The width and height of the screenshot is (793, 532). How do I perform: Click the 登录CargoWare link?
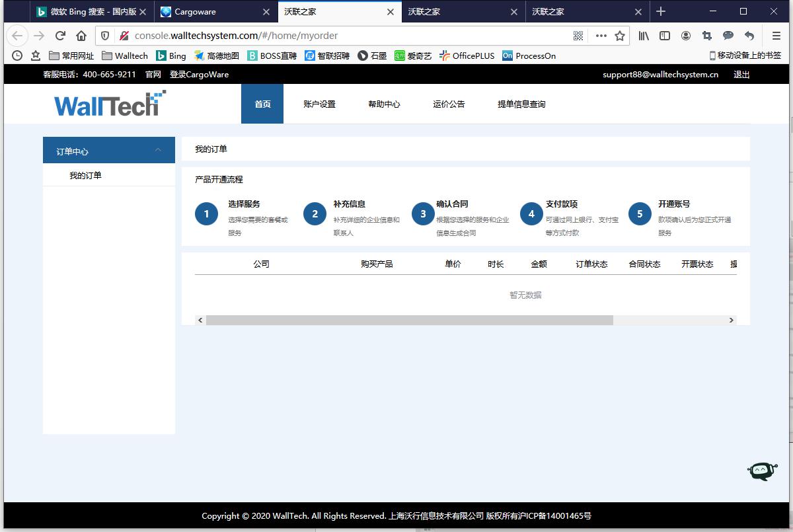[x=199, y=75]
